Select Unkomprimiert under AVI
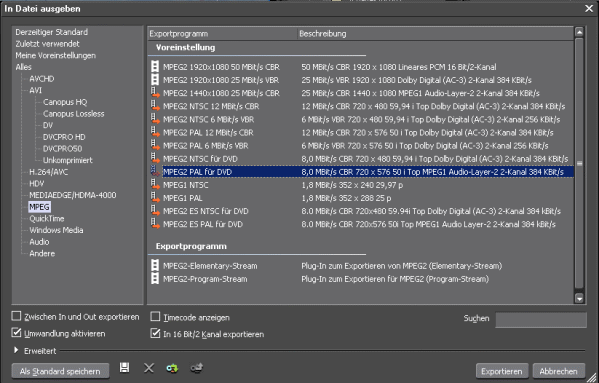 tap(68, 160)
